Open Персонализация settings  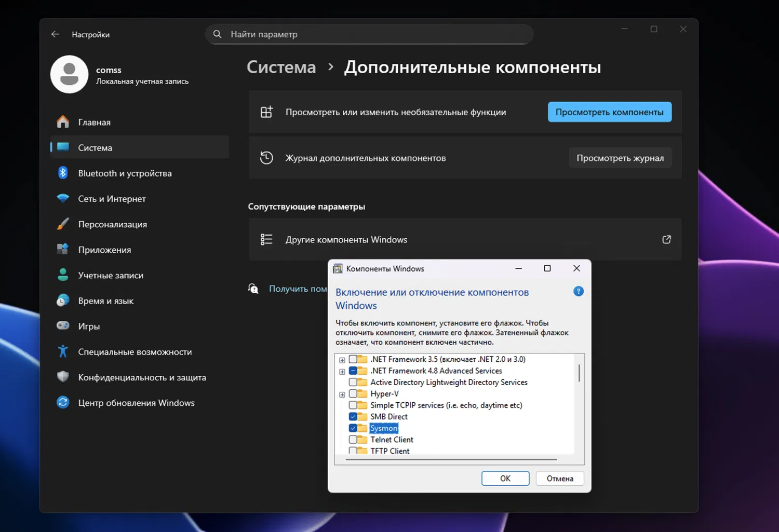coord(139,224)
